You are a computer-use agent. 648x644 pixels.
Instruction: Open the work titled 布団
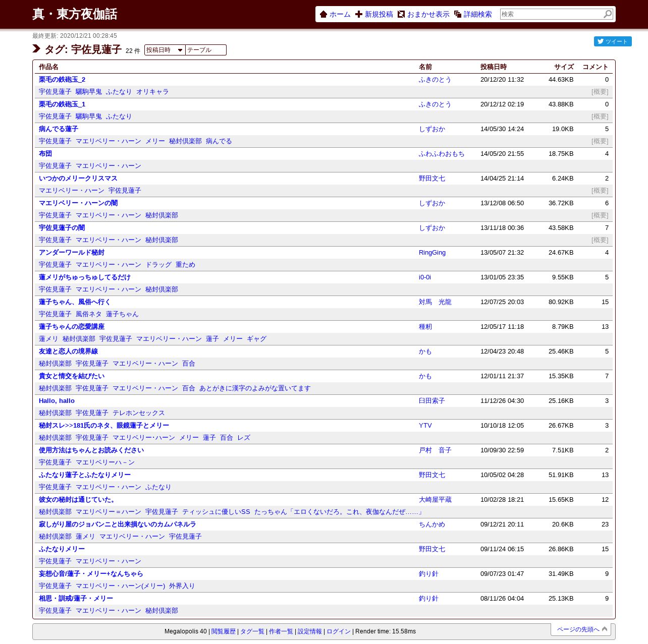coord(45,153)
